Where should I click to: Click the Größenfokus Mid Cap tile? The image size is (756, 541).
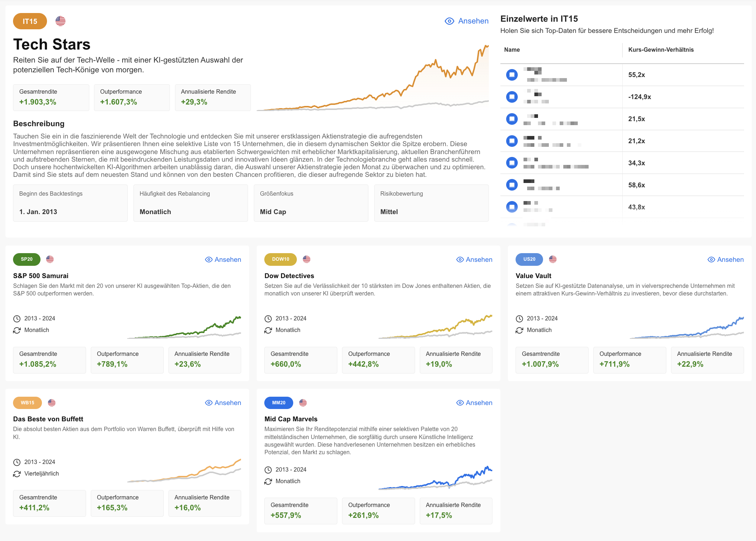(x=311, y=203)
